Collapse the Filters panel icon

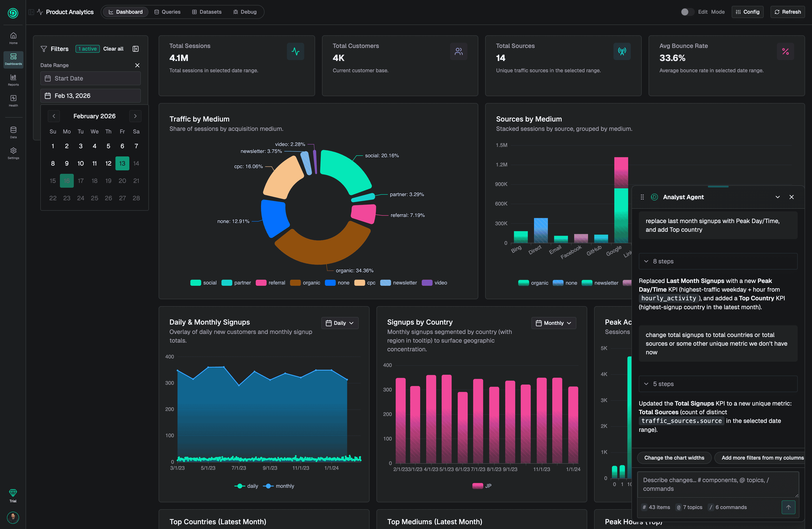[x=135, y=49]
